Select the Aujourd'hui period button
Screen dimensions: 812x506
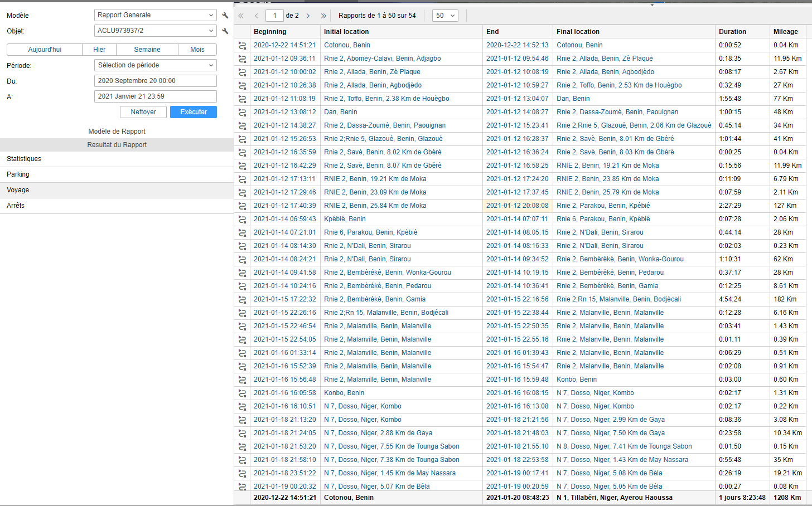pyautogui.click(x=45, y=50)
